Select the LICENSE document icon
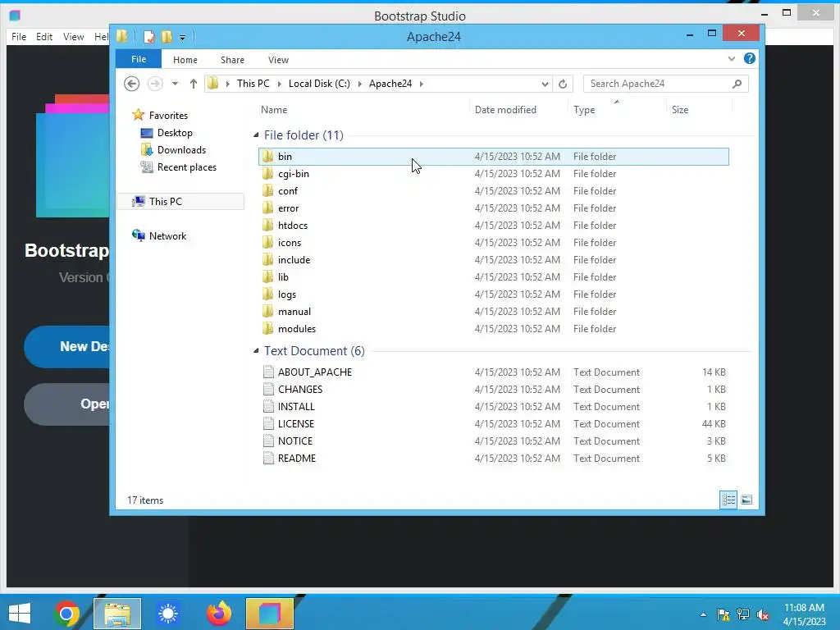This screenshot has width=840, height=630. [268, 423]
